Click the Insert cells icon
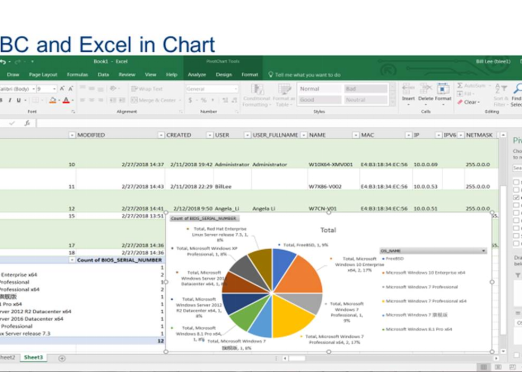522x372 pixels. pyautogui.click(x=408, y=94)
